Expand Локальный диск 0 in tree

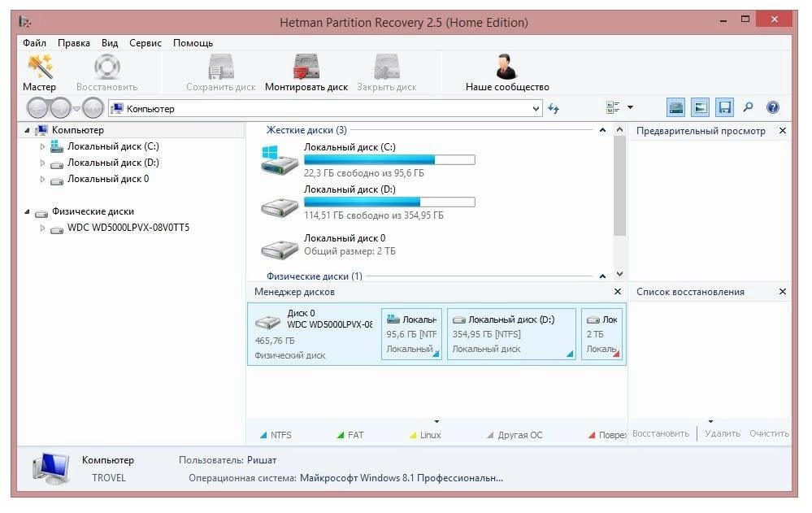42,180
